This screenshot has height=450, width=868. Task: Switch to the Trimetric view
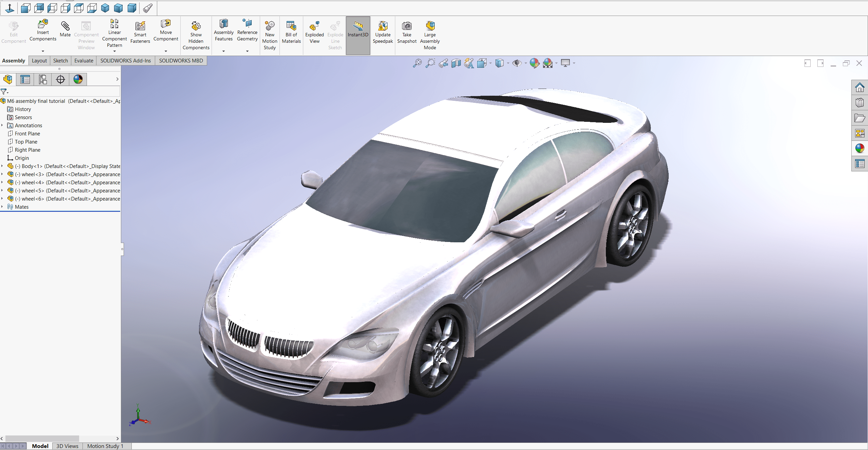[x=119, y=8]
